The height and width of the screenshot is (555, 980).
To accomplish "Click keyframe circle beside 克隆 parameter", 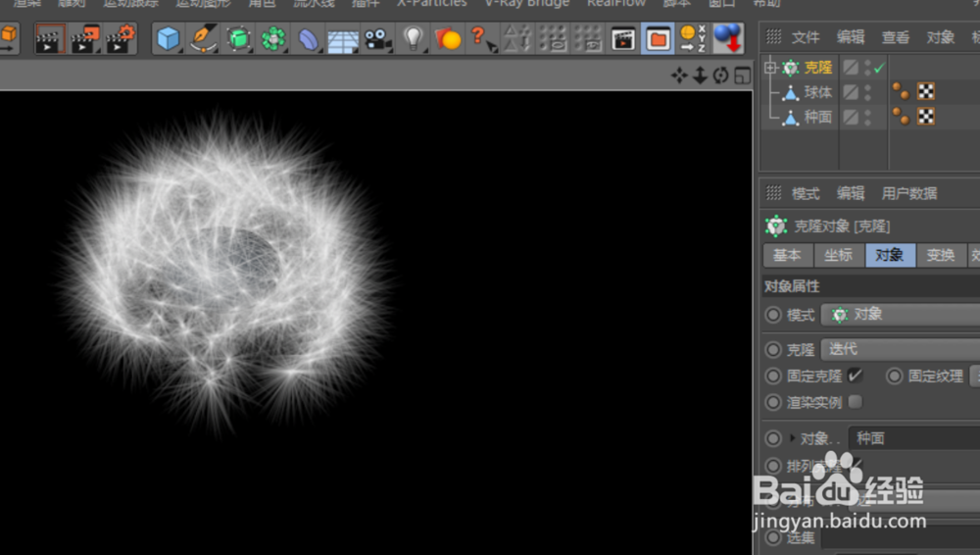I will pyautogui.click(x=773, y=349).
